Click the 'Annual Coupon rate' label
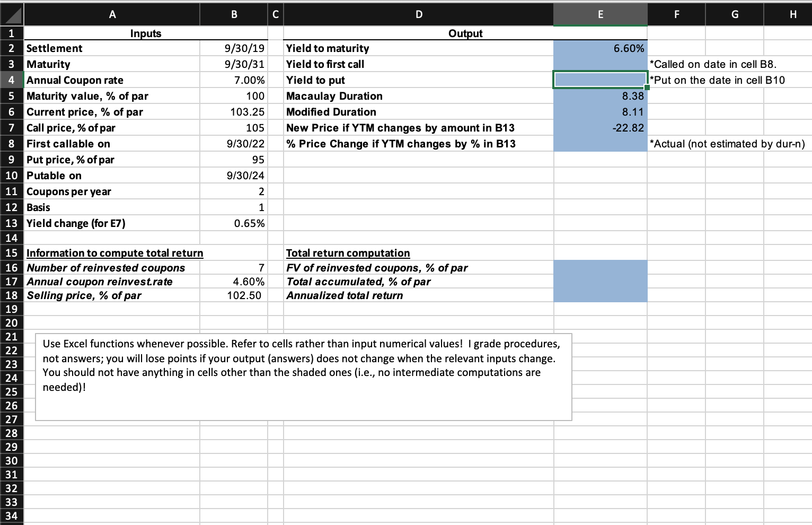Viewport: 812px width, 525px height. pyautogui.click(x=75, y=80)
